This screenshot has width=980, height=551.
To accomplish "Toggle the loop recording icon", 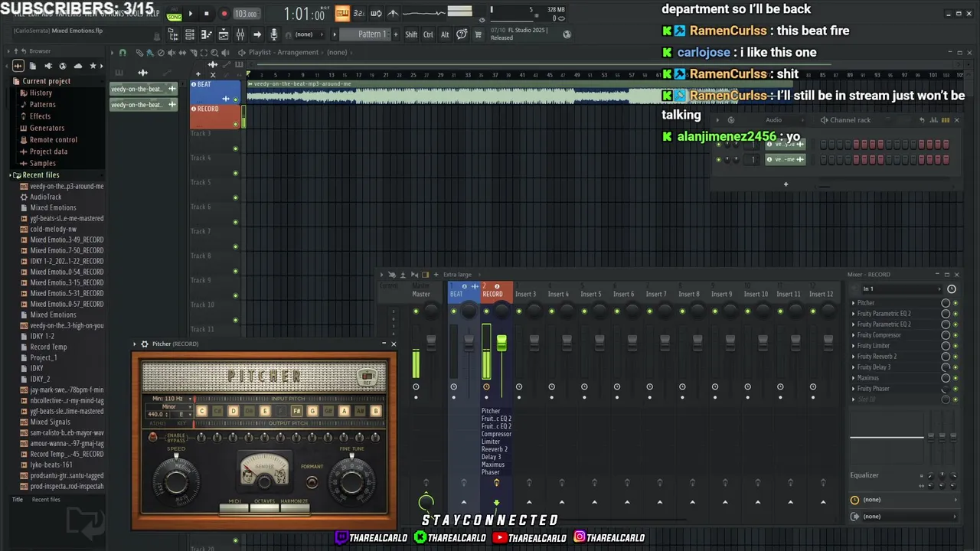I will 376,13.
